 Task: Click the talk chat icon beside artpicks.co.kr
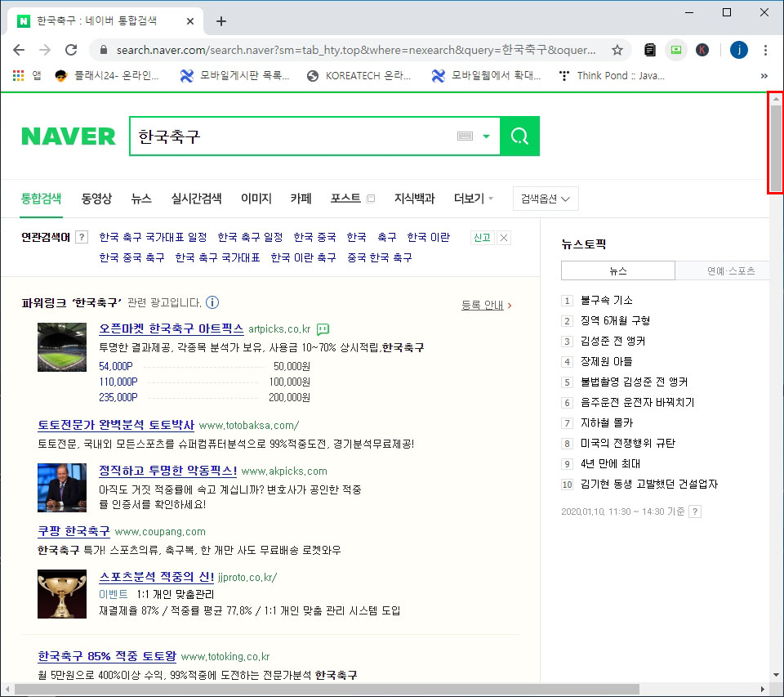(x=323, y=329)
